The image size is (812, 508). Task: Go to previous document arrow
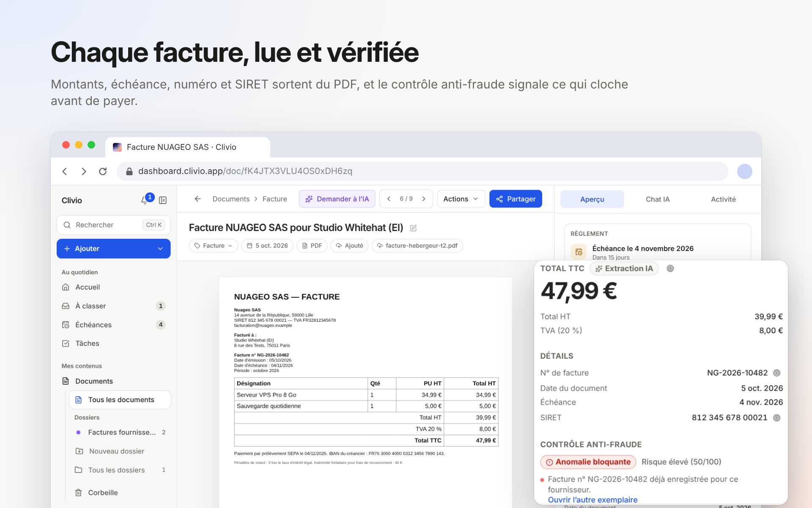point(389,199)
